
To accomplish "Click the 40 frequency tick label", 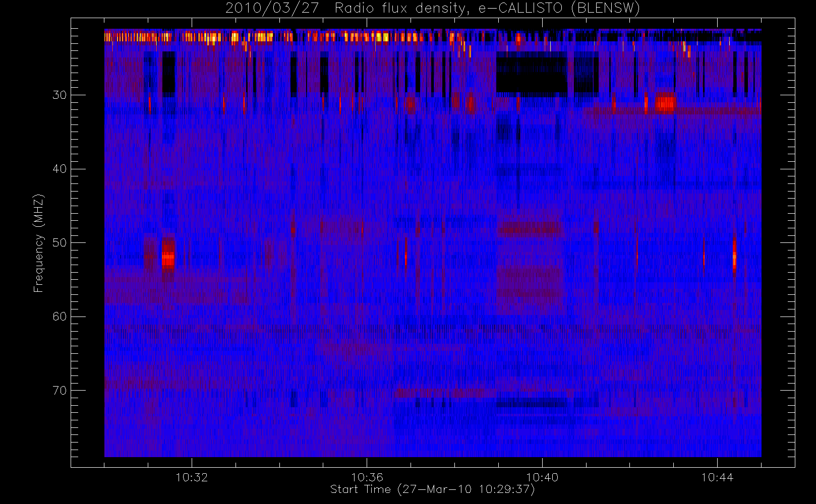I will (x=60, y=169).
